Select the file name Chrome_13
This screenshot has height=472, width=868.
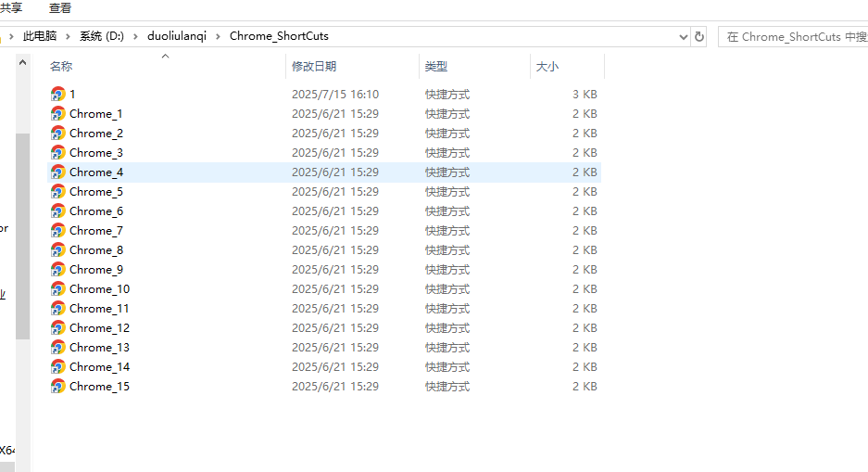(100, 348)
